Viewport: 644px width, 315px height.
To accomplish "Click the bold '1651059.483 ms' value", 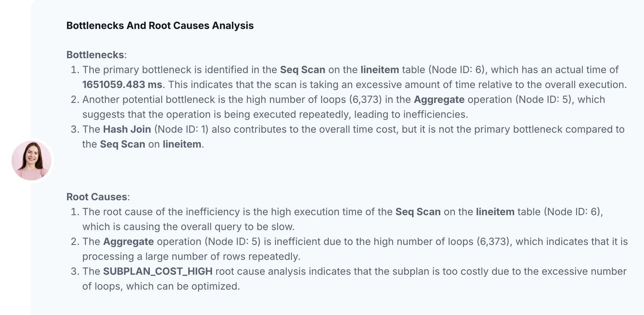I will 122,84.
